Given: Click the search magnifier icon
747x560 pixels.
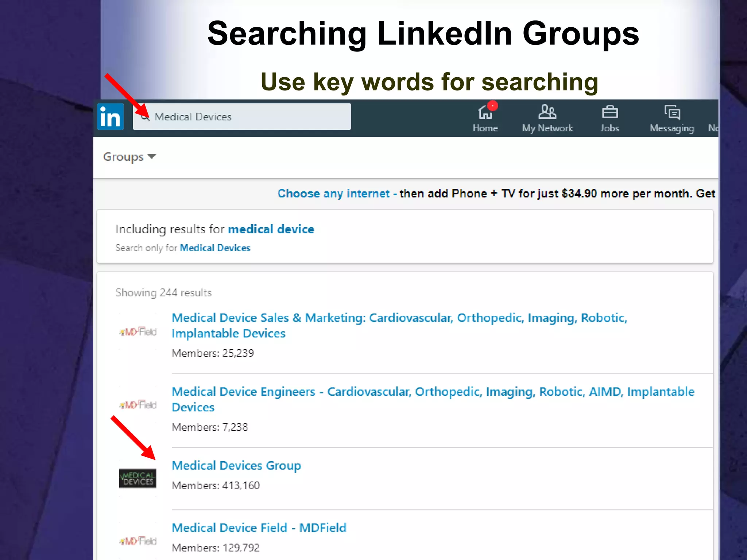Looking at the screenshot, I should tap(145, 117).
